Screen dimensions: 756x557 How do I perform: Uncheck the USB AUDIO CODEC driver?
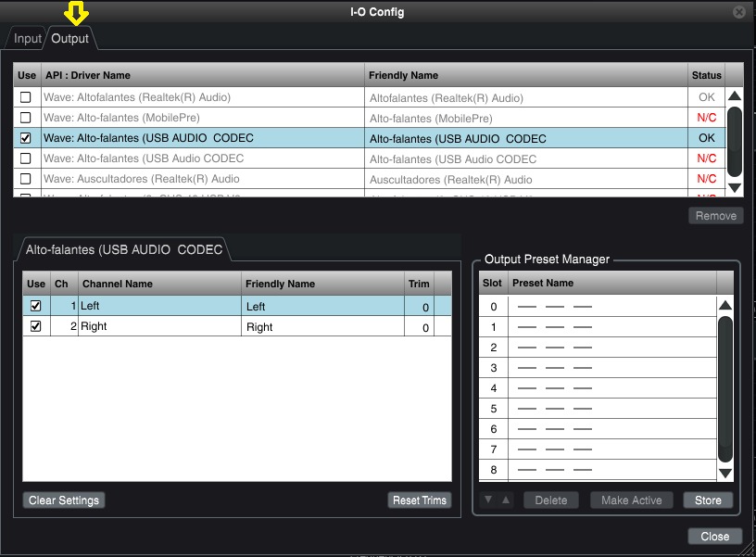click(x=26, y=138)
